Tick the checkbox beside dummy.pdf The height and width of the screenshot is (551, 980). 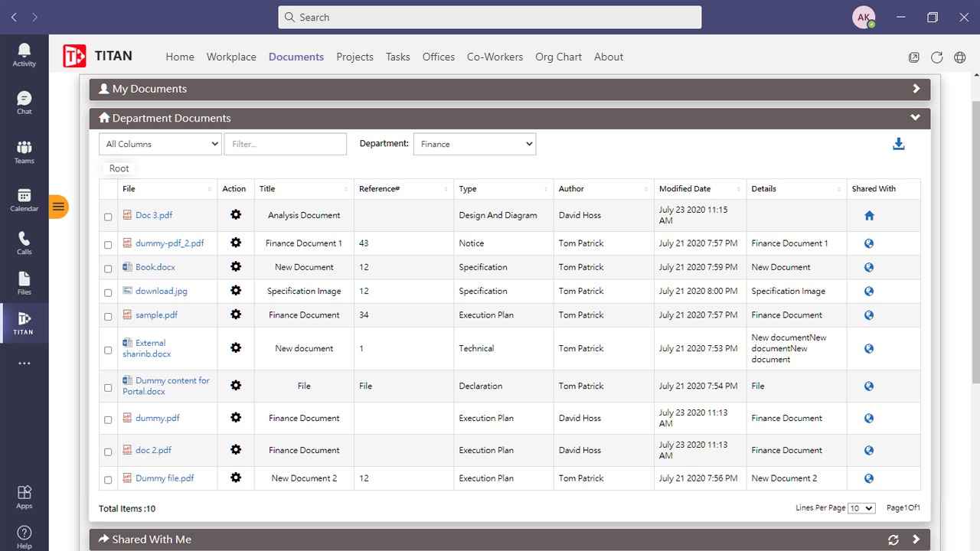(x=108, y=419)
